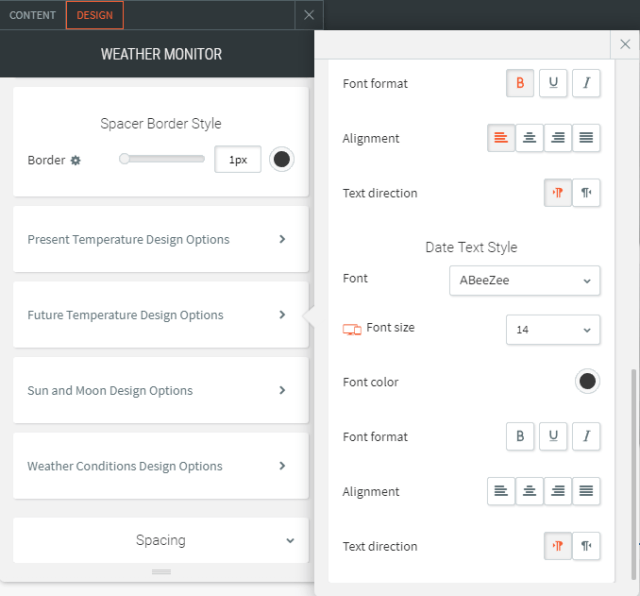640x596 pixels.
Task: Justify the date text
Action: (x=586, y=491)
